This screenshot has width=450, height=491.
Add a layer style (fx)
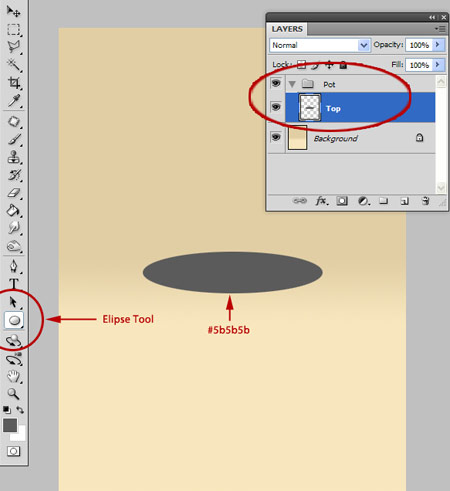(x=322, y=201)
